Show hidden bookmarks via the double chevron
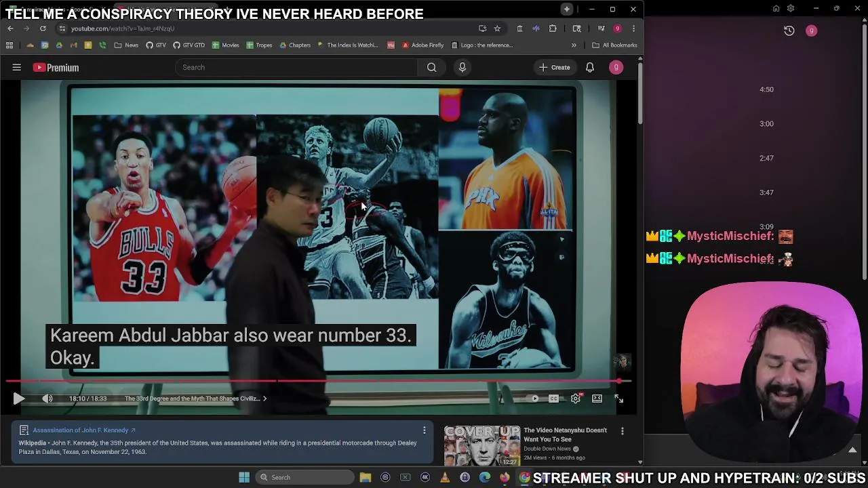This screenshot has height=488, width=868. 574,45
